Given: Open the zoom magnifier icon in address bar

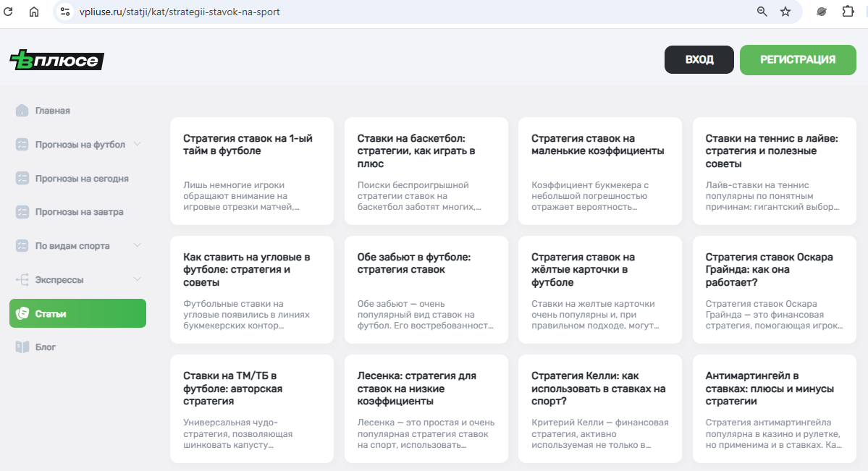Looking at the screenshot, I should [762, 12].
